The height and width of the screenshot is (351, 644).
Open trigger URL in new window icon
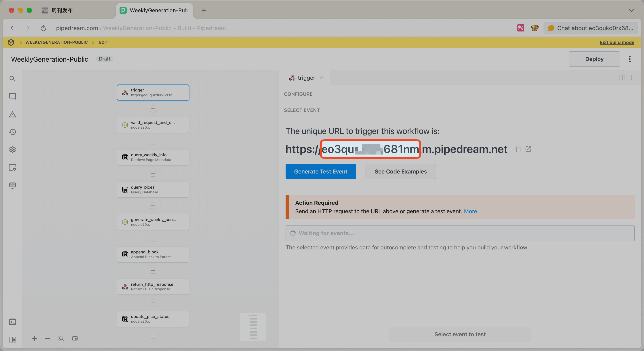528,149
